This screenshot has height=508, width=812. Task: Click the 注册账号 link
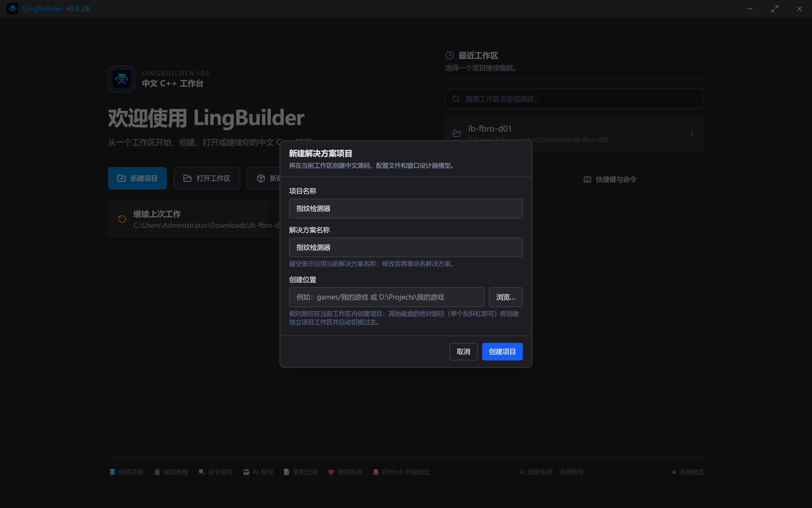tap(571, 472)
